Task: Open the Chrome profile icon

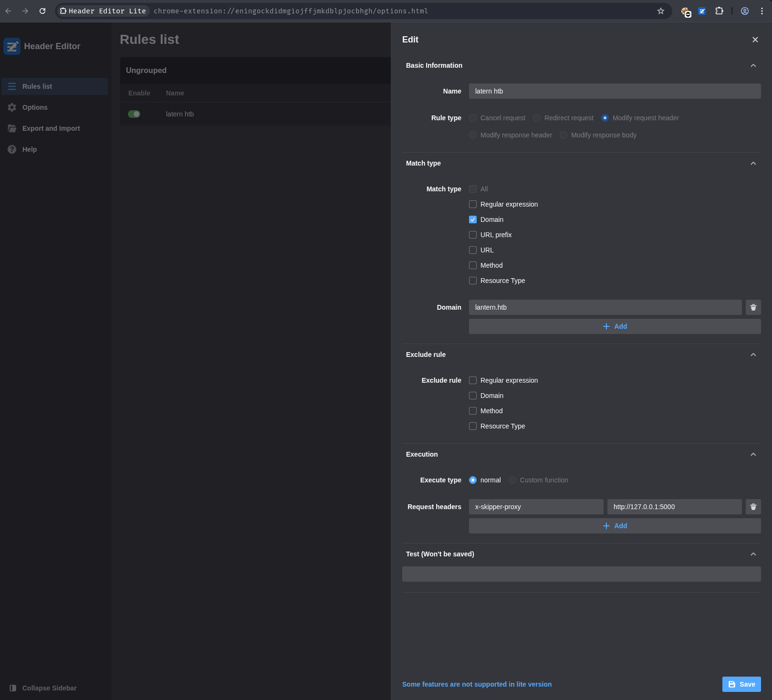Action: (x=744, y=11)
